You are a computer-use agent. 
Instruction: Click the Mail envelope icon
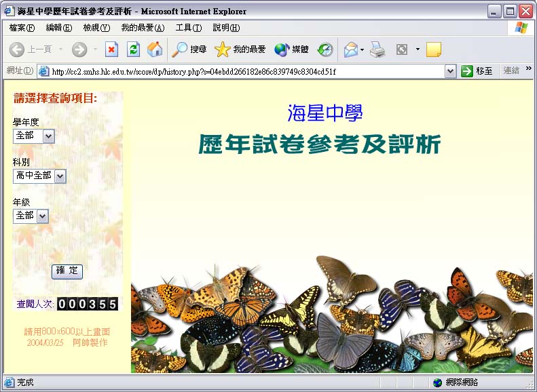[x=350, y=50]
